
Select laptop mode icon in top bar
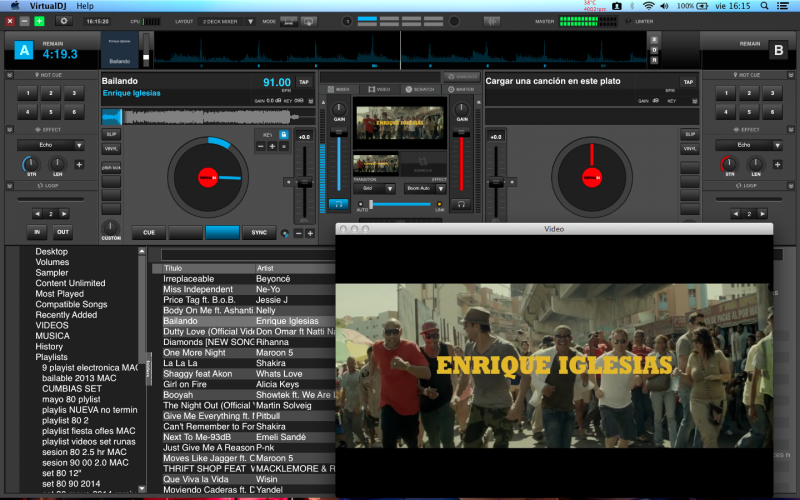[288, 21]
